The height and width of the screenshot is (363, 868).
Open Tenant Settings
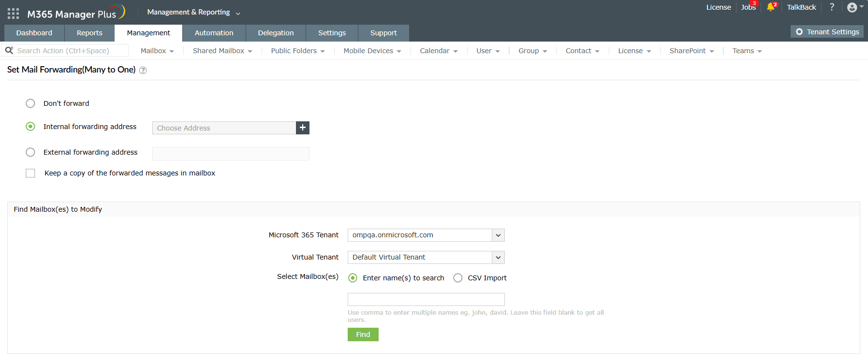coord(827,32)
